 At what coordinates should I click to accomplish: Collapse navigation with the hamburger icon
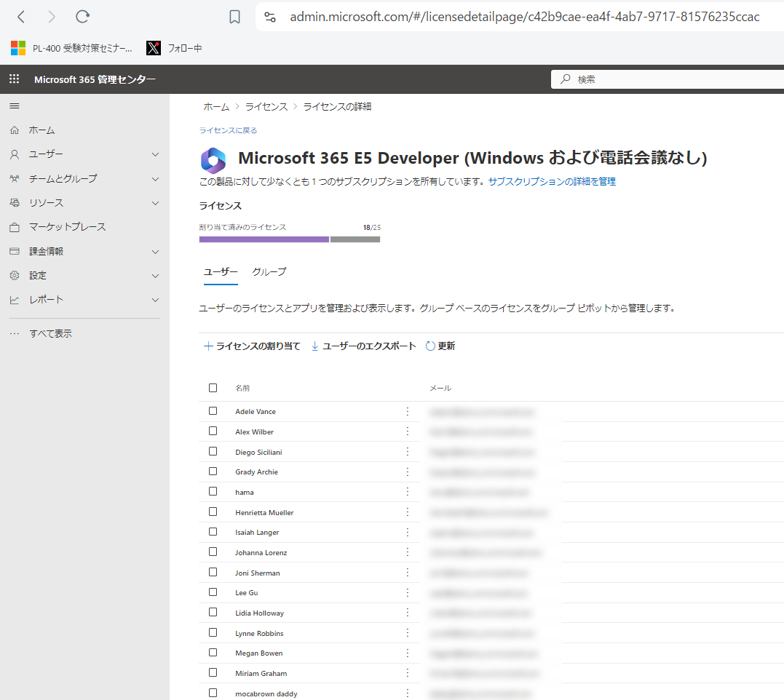point(15,106)
